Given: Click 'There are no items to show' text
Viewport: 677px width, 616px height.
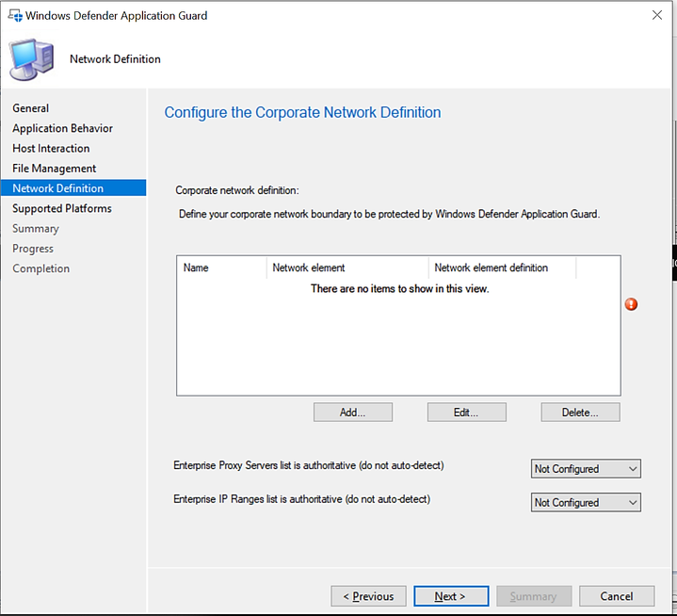Looking at the screenshot, I should click(400, 288).
